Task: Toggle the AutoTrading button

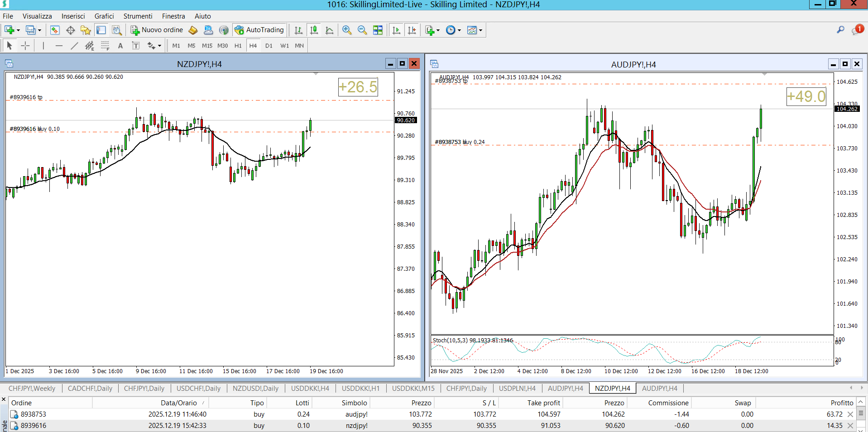Action: [x=259, y=30]
